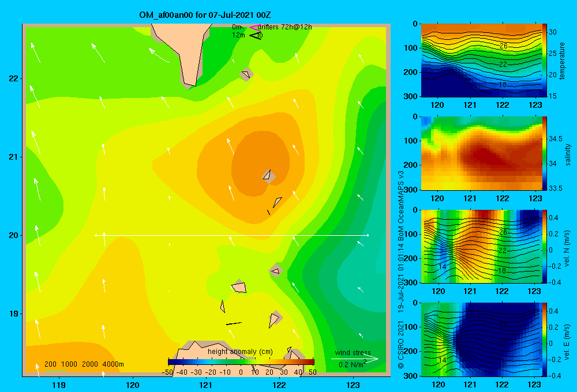Click the 'vel. E (m/s)' colorbar label
Image resolution: width=577 pixels, height=392 pixels.
[x=567, y=341]
